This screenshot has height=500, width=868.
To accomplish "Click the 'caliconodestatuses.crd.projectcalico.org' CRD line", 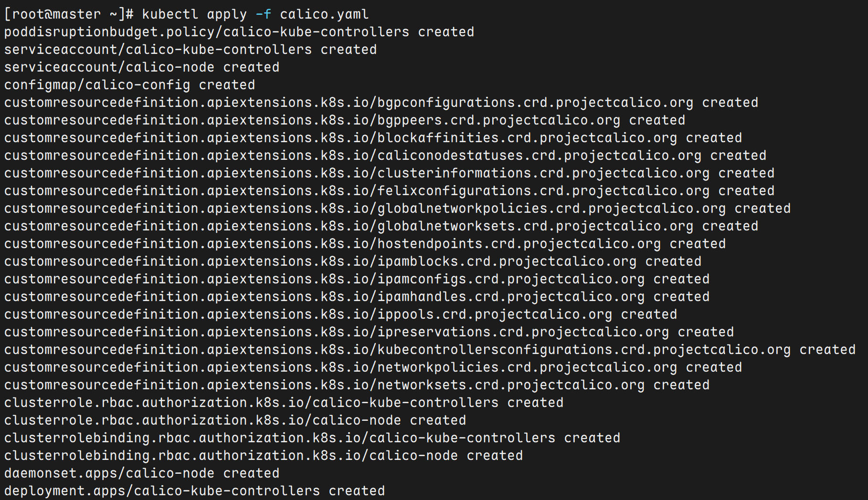I will point(385,156).
